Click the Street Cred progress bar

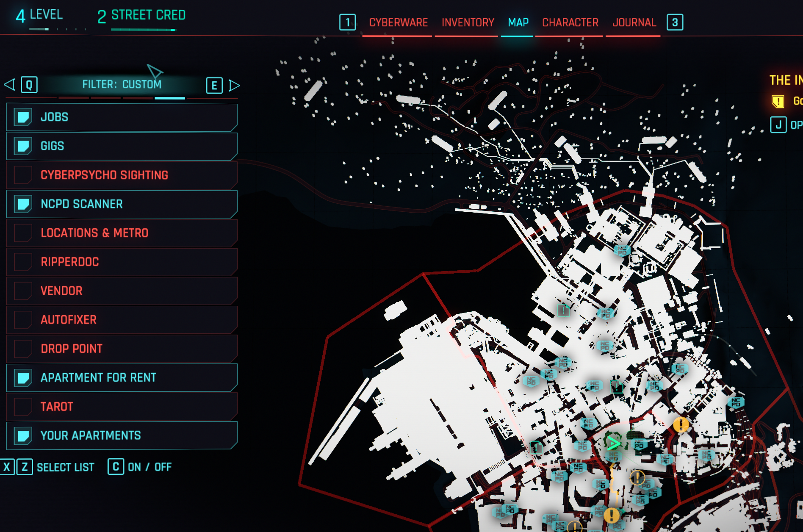[144, 30]
